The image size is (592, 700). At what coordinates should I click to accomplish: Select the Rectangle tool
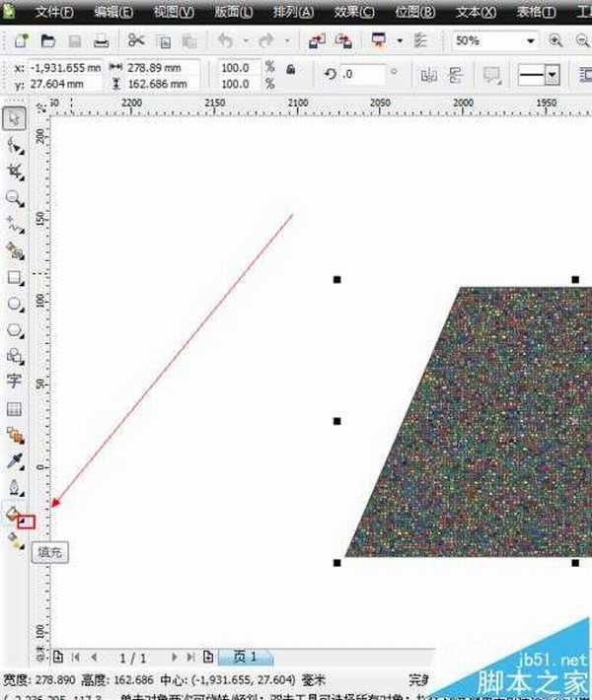[15, 278]
